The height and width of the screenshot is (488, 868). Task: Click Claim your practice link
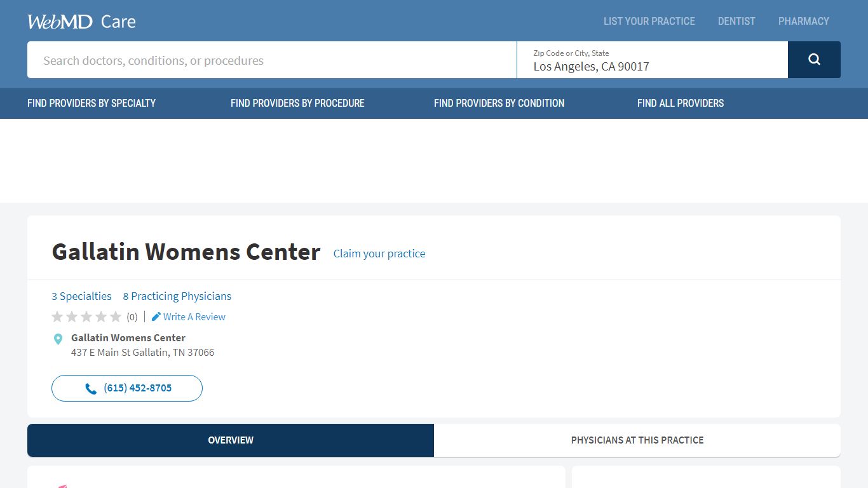[379, 254]
